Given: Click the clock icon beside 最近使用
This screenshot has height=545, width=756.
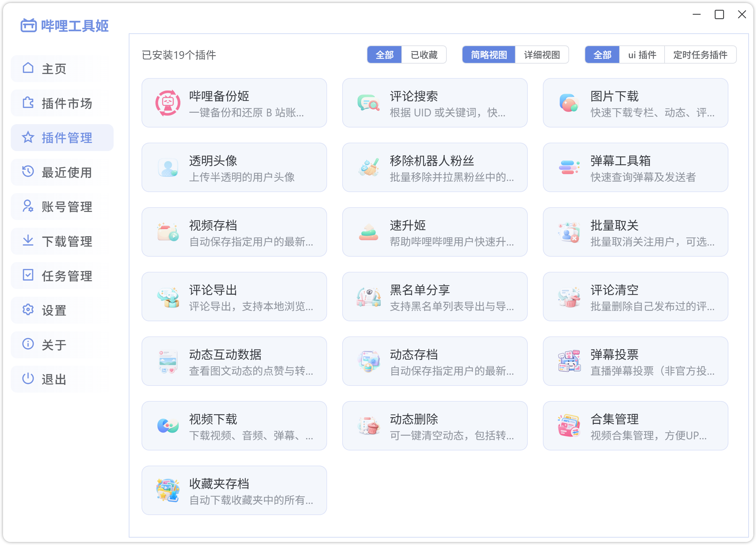Looking at the screenshot, I should click(x=28, y=172).
